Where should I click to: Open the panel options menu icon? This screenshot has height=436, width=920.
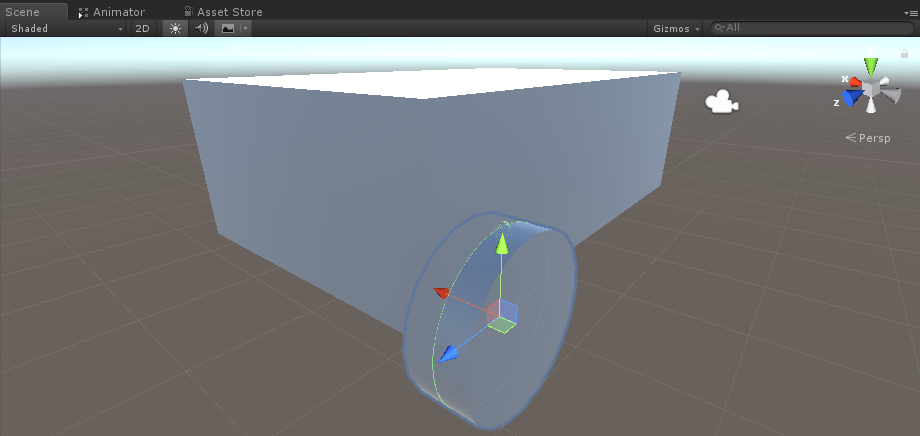[x=909, y=12]
